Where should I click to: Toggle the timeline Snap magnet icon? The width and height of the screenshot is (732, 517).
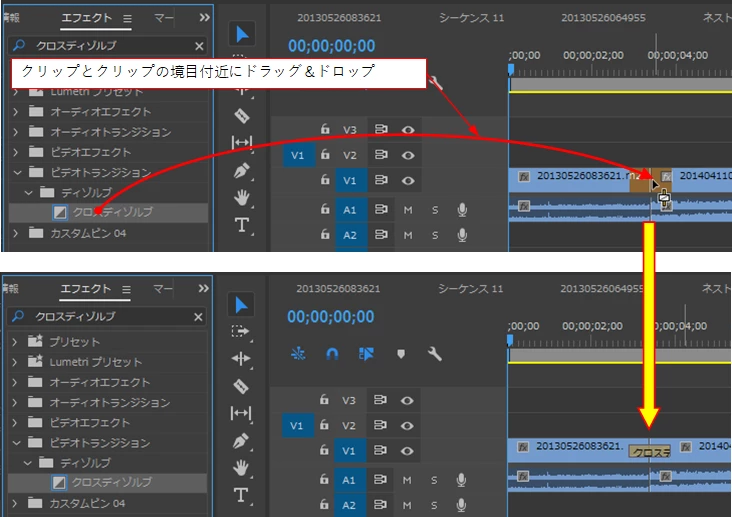pyautogui.click(x=332, y=354)
